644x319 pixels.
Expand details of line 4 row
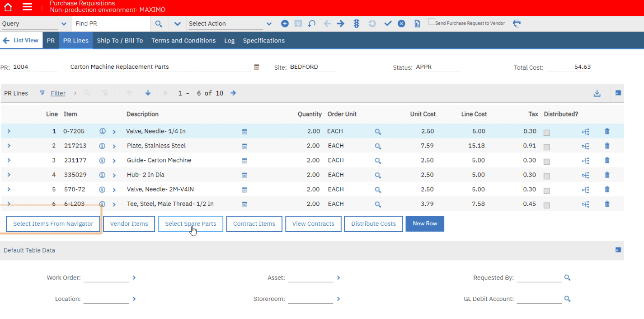pyautogui.click(x=9, y=175)
